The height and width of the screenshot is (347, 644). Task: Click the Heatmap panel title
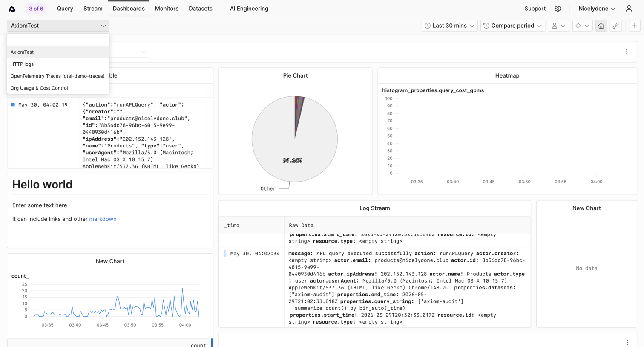click(x=507, y=75)
